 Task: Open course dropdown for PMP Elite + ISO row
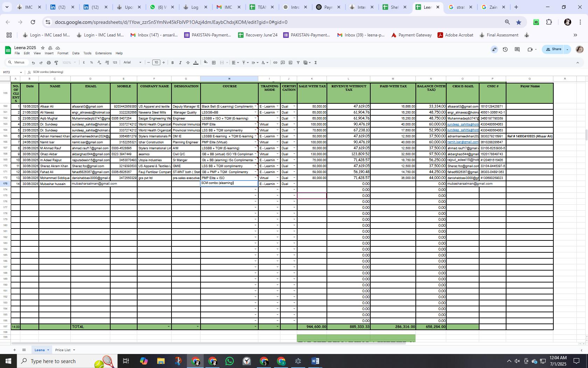coord(255,178)
